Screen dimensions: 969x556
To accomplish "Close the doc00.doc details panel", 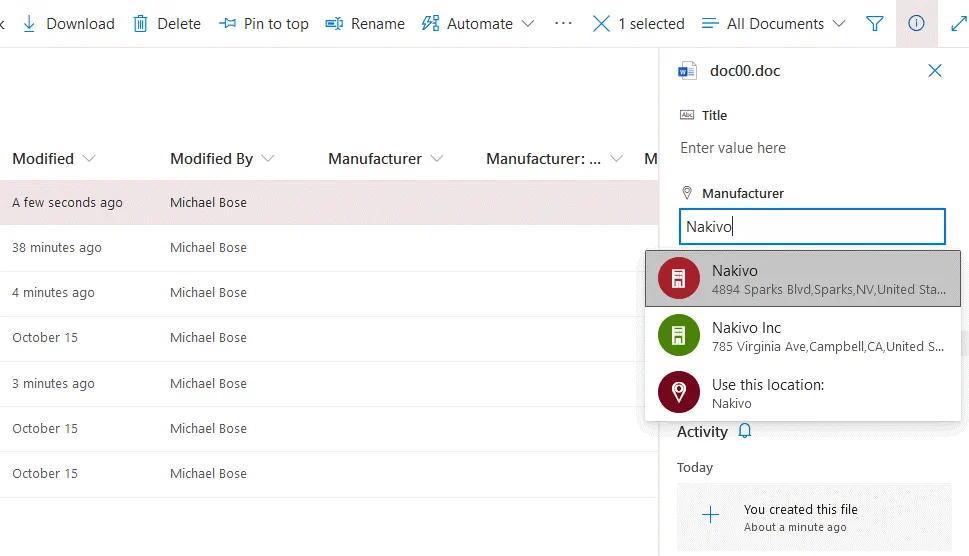I will coord(935,70).
